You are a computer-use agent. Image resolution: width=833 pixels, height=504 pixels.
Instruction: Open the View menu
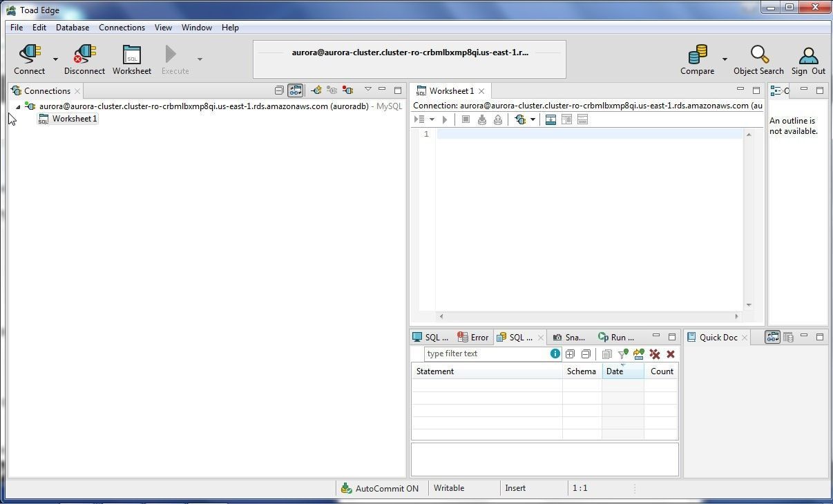[x=163, y=28]
